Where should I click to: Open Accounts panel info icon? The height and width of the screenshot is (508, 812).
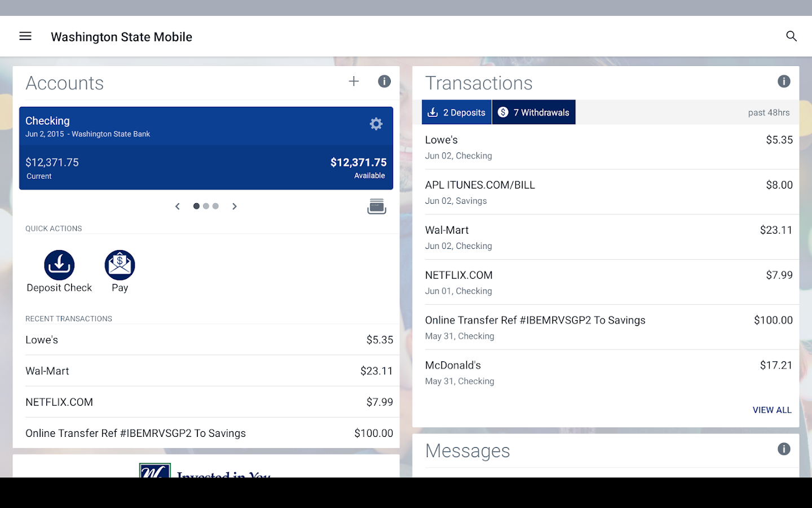pos(384,81)
